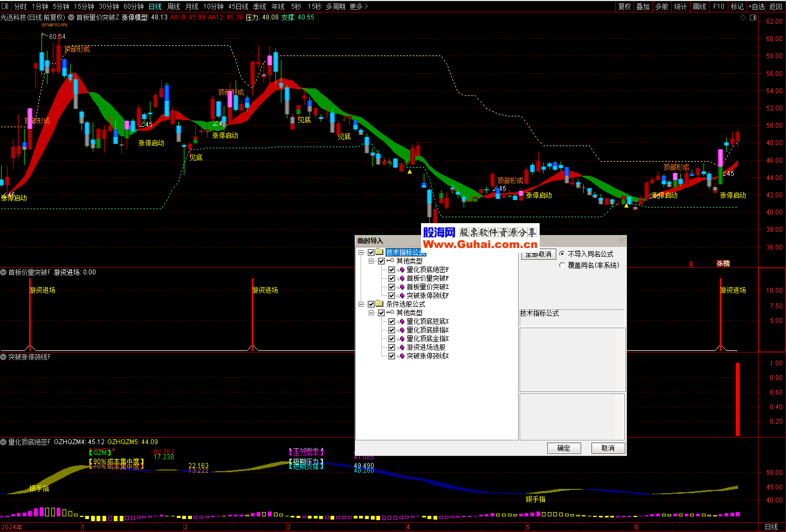Viewport: 786px width, 532px height.
Task: Click the yellow triangle marker near 见底
Action: (410, 171)
